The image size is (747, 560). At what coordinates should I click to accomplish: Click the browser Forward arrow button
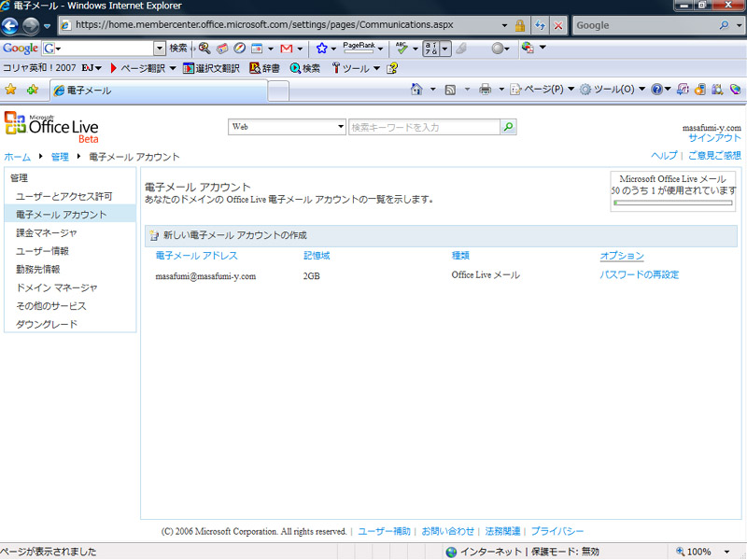(x=31, y=25)
